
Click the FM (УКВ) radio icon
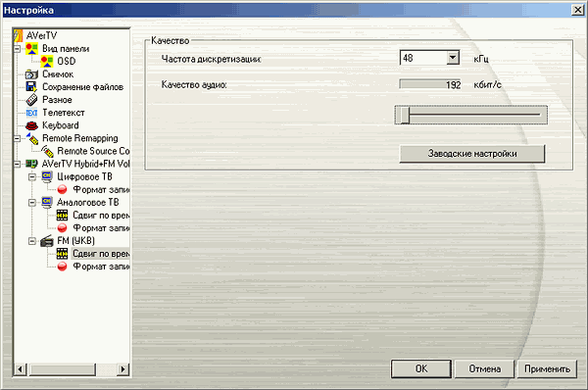point(47,241)
